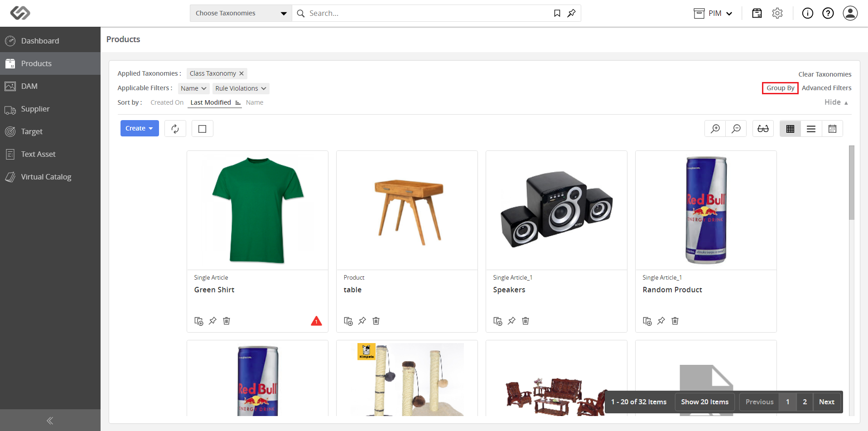Clone the table product
The height and width of the screenshot is (431, 868).
click(x=348, y=321)
